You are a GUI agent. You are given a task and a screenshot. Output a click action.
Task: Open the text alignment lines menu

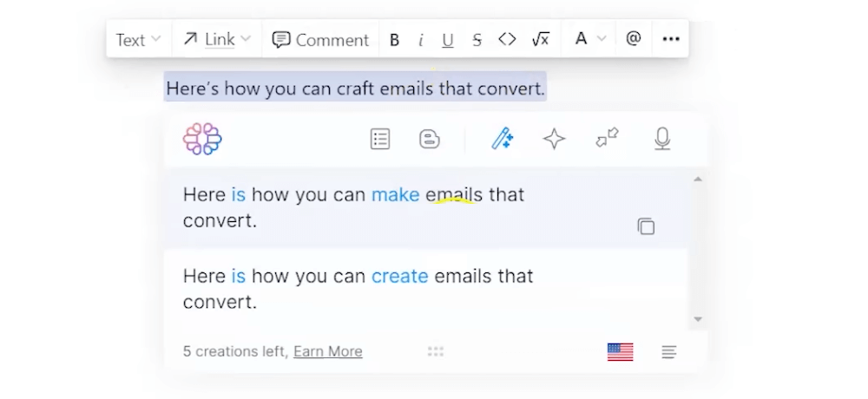point(668,352)
